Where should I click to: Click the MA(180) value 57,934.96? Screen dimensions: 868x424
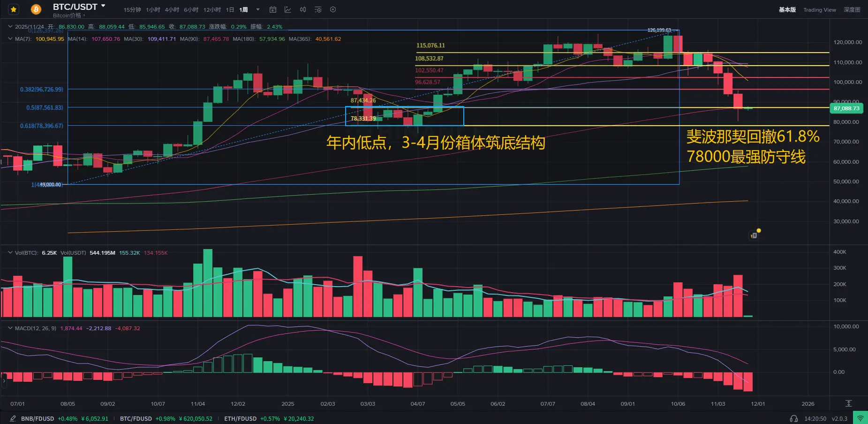click(x=272, y=39)
